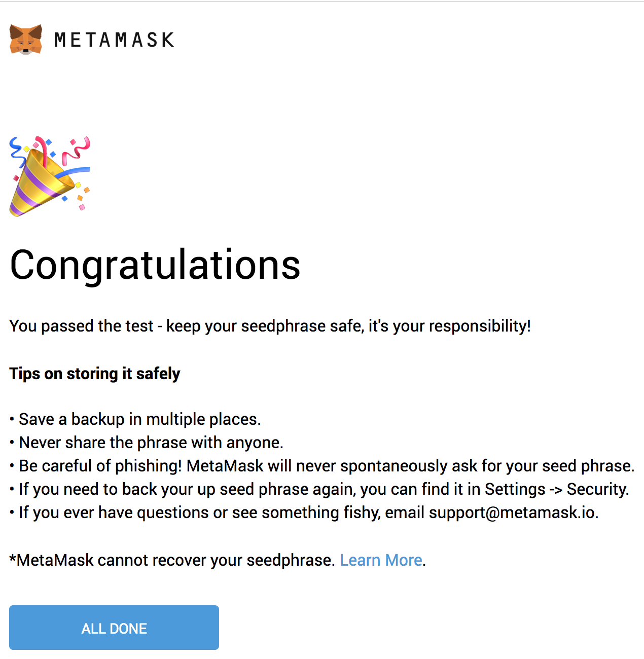This screenshot has height=659, width=644.
Task: Click the 'Never share the phrase' tip
Action: point(151,443)
